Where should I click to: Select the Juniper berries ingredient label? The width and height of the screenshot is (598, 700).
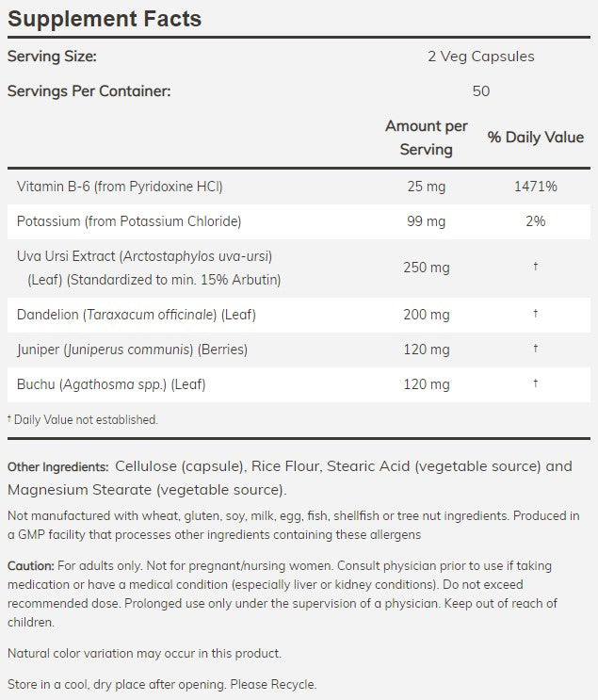click(132, 350)
